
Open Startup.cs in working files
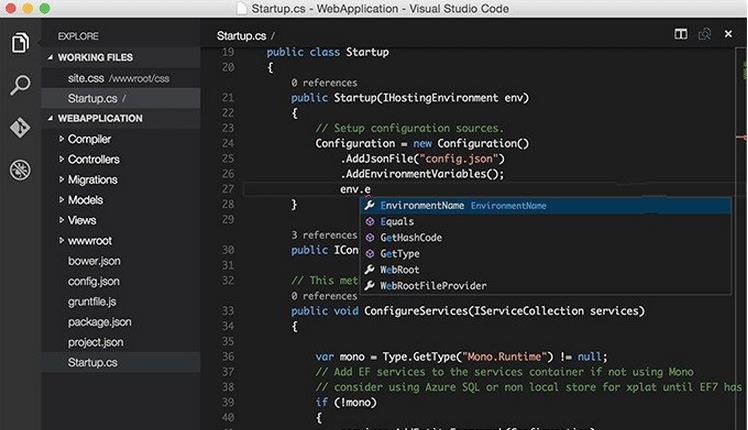point(121,98)
